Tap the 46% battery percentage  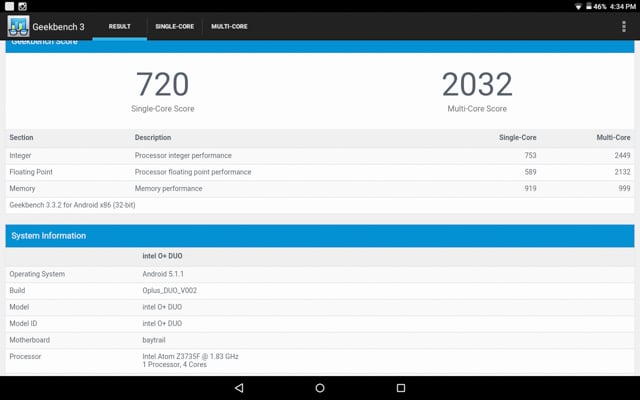click(600, 7)
